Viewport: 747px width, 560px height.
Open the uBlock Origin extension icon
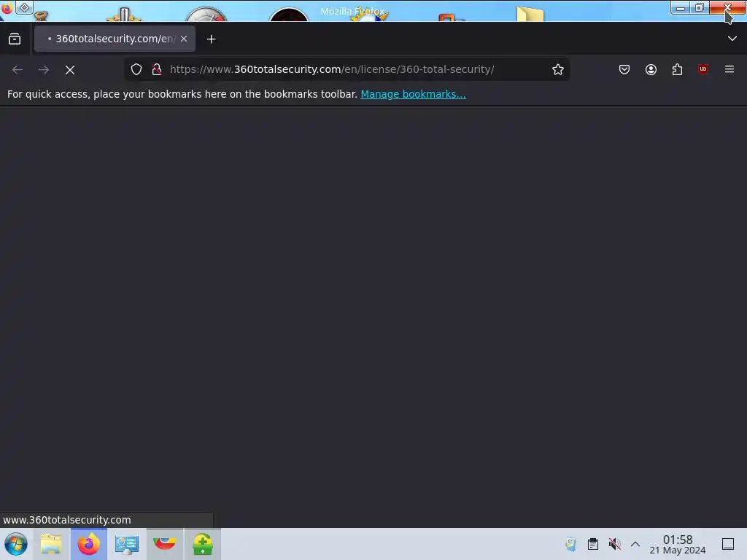[x=703, y=69]
